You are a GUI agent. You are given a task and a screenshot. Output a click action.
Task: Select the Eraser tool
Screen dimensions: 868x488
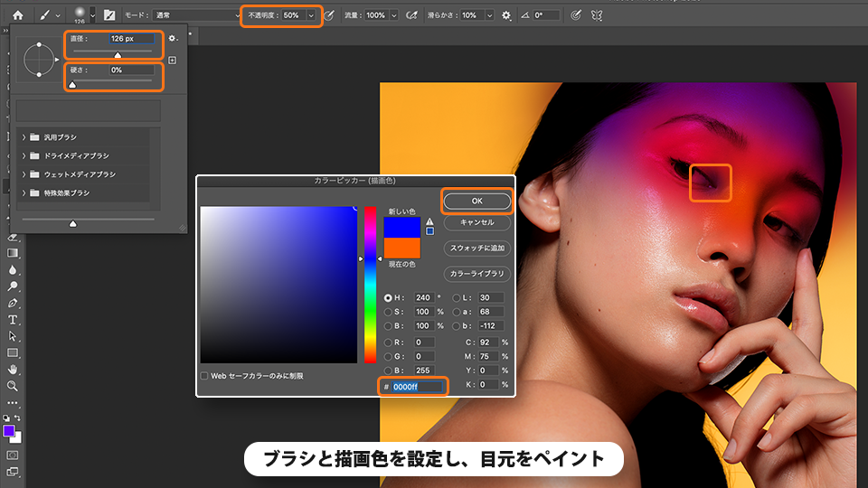(12, 238)
